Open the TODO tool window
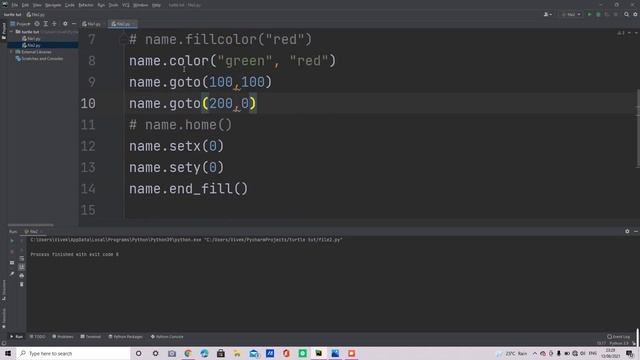The image size is (640, 360). point(38,337)
